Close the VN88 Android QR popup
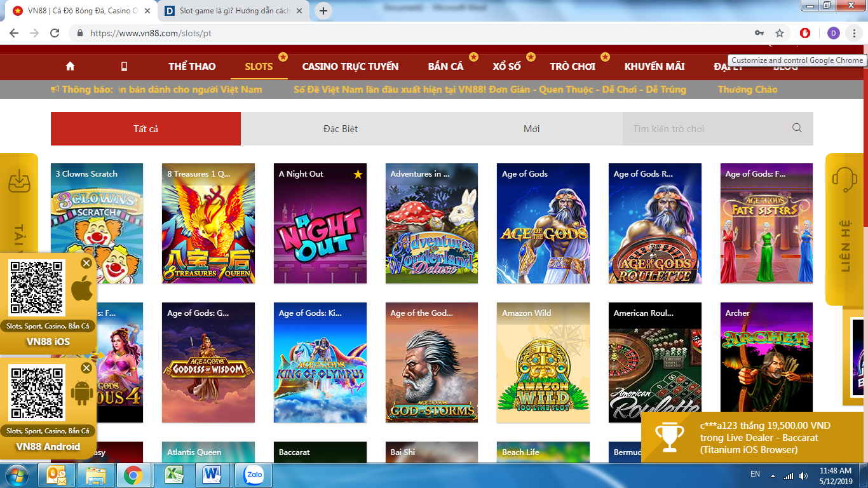This screenshot has width=868, height=488. point(86,368)
